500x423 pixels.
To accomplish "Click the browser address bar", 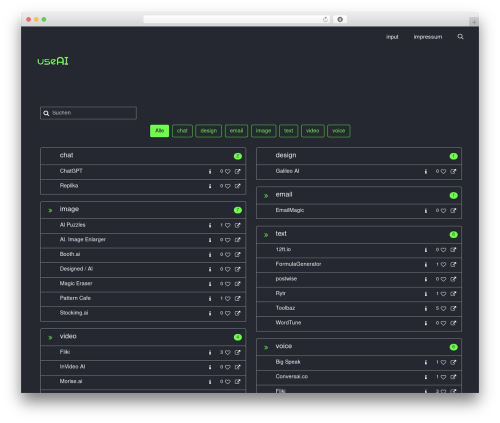I will coord(237,19).
